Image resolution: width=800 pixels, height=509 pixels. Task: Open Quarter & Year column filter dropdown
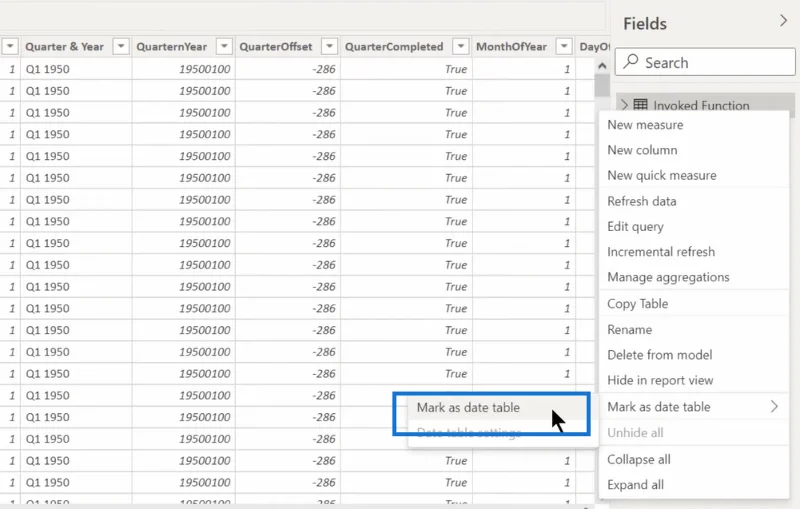[121, 47]
